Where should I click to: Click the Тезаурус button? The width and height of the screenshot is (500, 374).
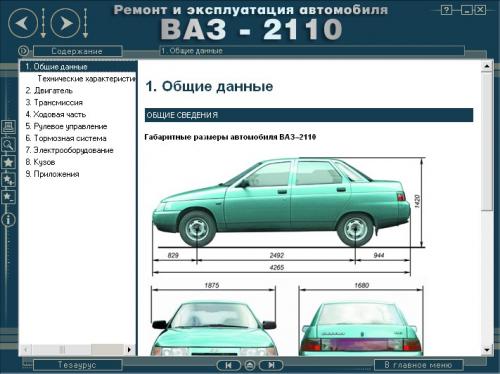tap(77, 365)
